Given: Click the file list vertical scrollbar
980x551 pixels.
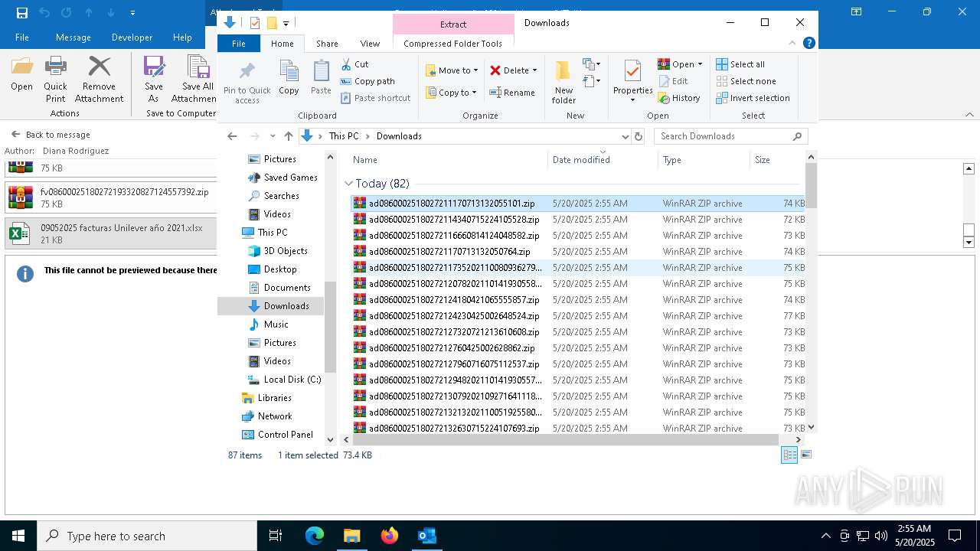Looking at the screenshot, I should (x=811, y=185).
